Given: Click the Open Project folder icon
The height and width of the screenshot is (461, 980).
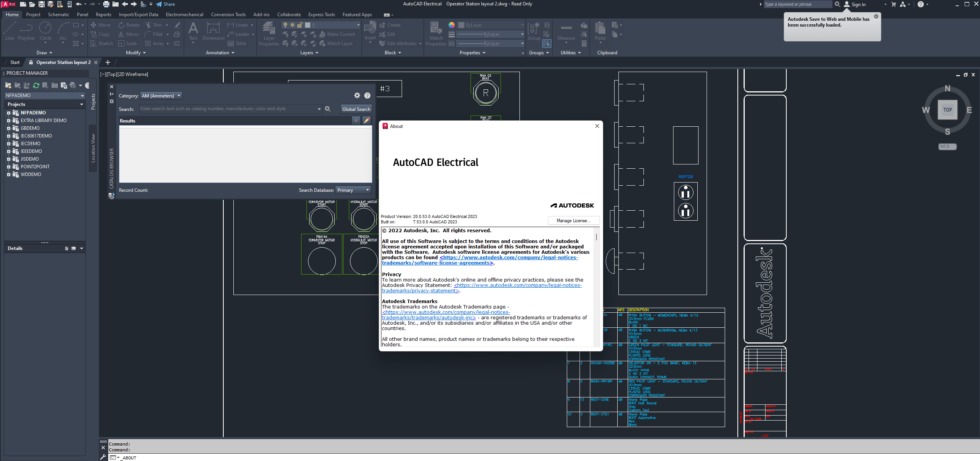Looking at the screenshot, I should 8,85.
